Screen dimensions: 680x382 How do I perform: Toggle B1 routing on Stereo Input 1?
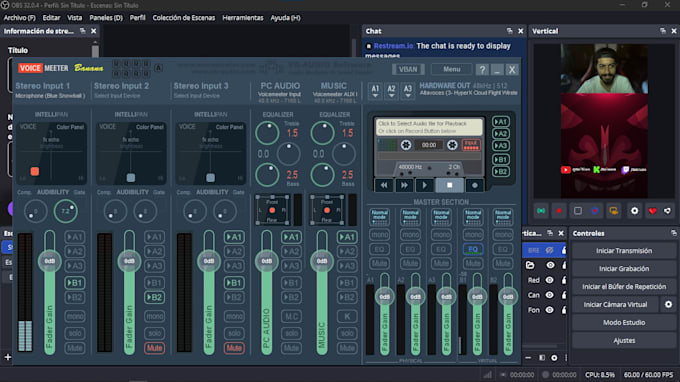75,283
